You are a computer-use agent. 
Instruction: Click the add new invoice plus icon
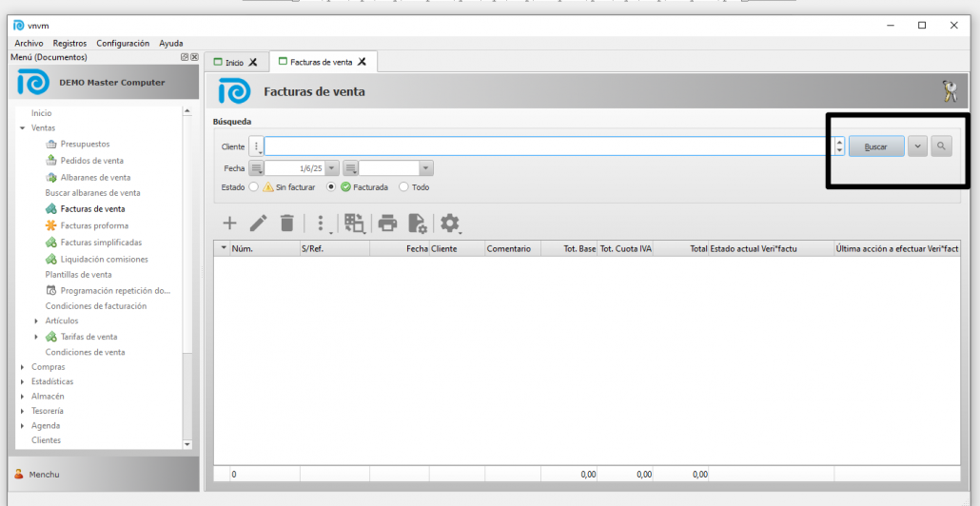pos(229,224)
